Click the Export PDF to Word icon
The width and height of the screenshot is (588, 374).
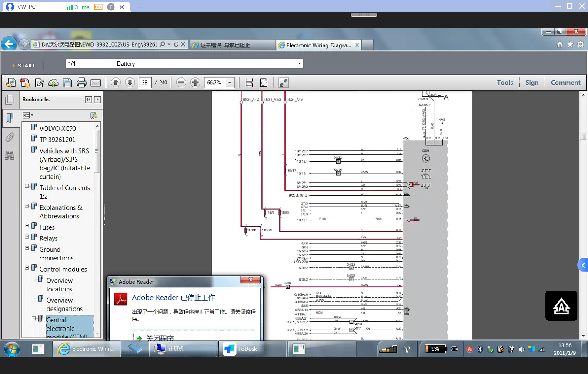pos(10,83)
